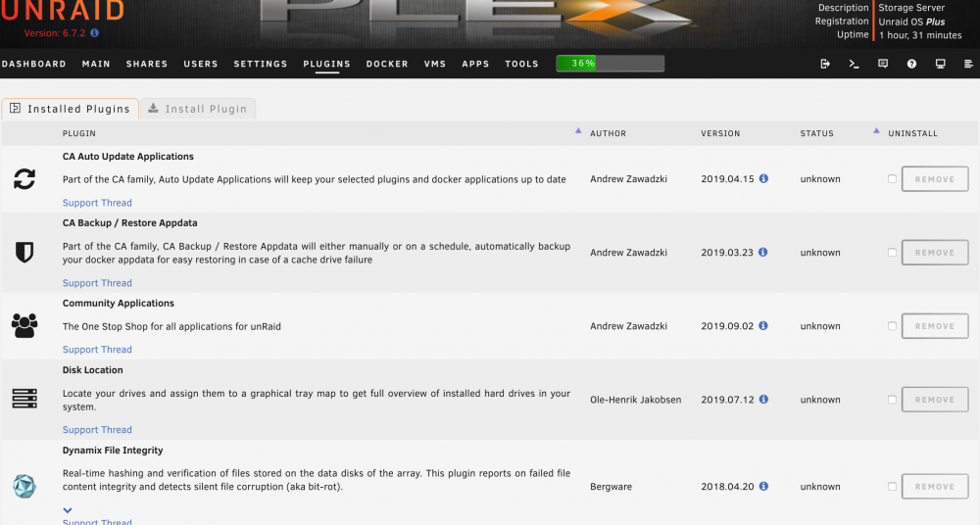Screen dimensions: 980x525
Task: Expand the Dynamix File Integrity description chevron
Action: click(x=68, y=510)
